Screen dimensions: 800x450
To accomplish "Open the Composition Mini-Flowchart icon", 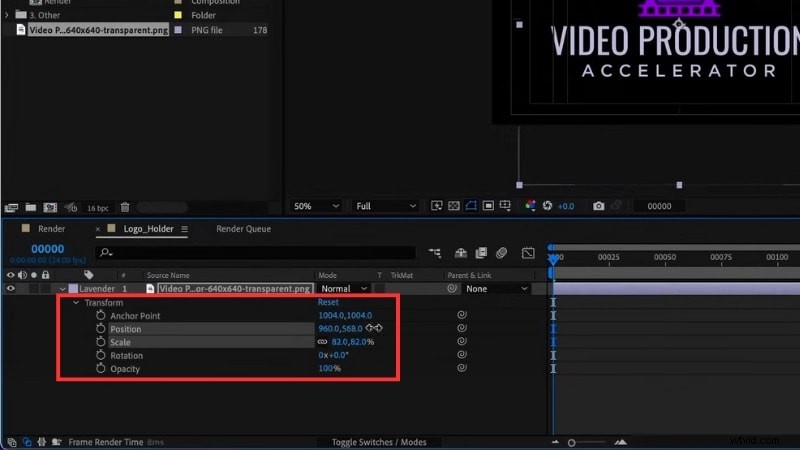I will (435, 253).
